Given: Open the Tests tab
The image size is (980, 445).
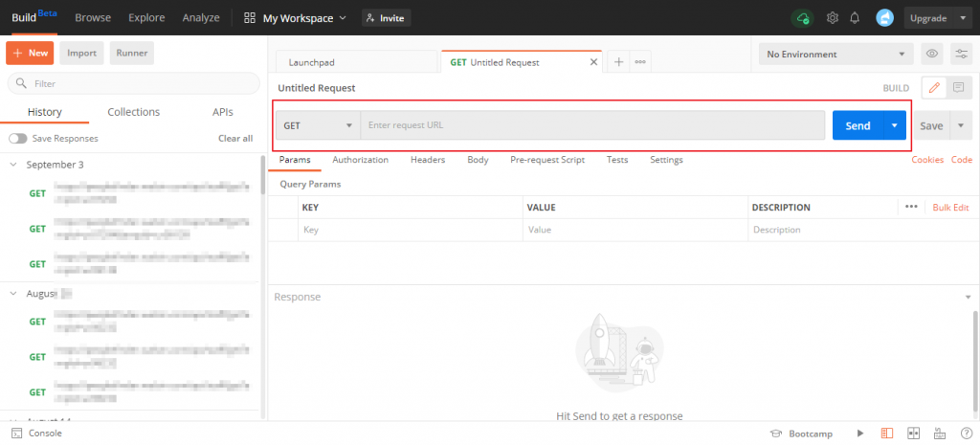Looking at the screenshot, I should [617, 160].
